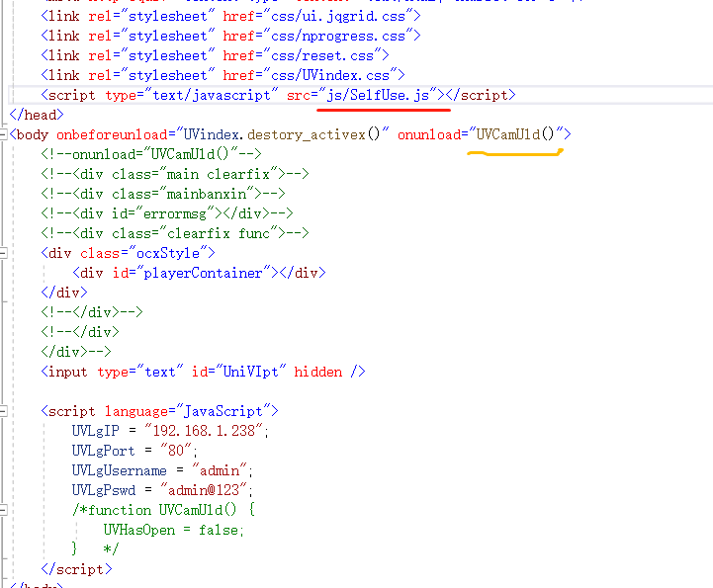The image size is (713, 588).
Task: Click the "80" port string
Action: 176,451
